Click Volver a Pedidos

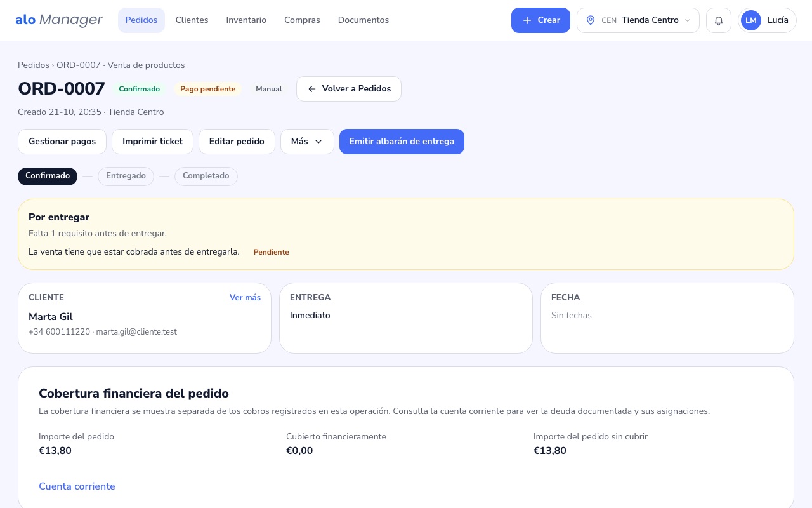click(x=349, y=89)
